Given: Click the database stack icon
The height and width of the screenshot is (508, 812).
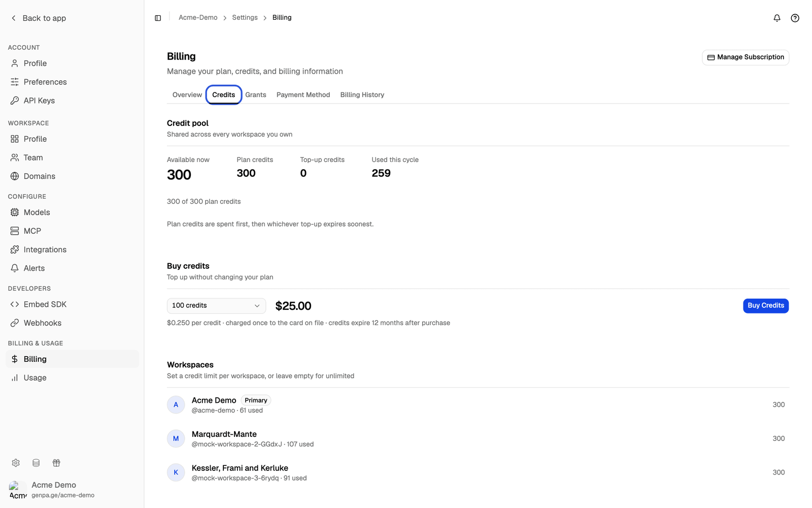Looking at the screenshot, I should point(36,463).
